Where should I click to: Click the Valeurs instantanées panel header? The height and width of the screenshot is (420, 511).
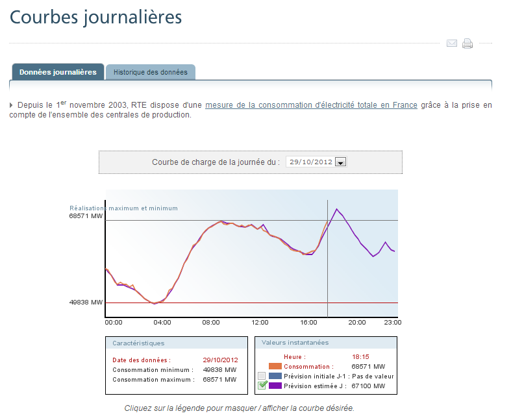click(326, 343)
